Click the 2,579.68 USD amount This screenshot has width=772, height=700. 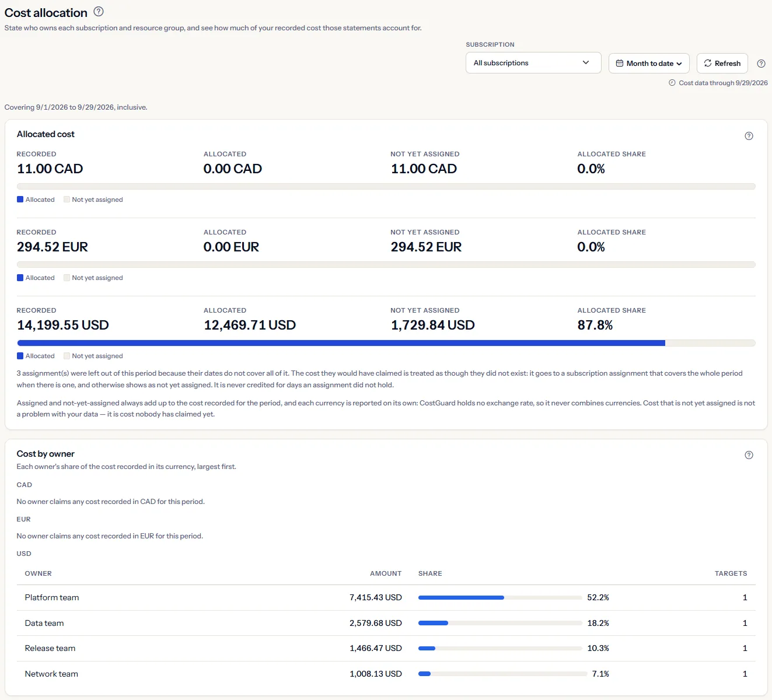[376, 623]
